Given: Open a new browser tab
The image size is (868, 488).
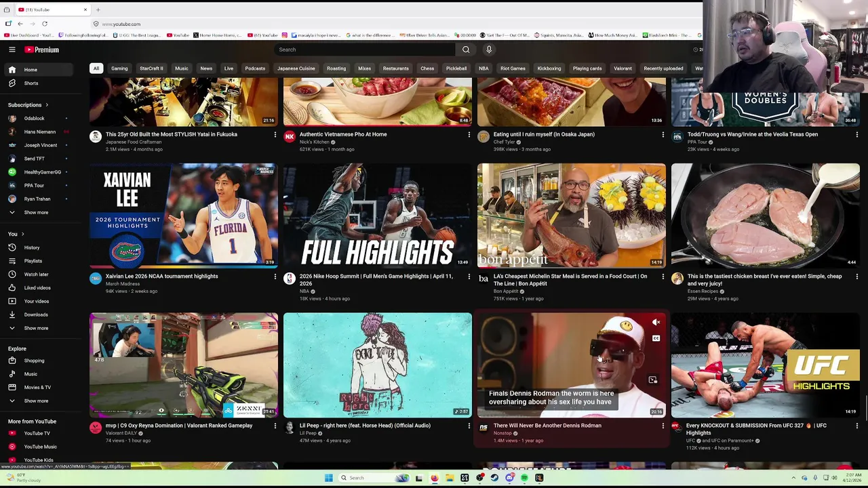Looking at the screenshot, I should pyautogui.click(x=98, y=9).
